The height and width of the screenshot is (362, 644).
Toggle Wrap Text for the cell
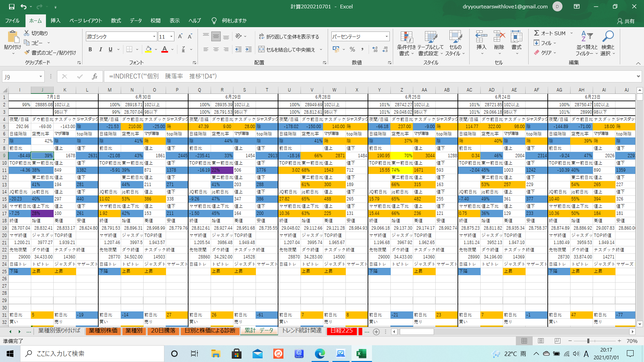point(289,37)
